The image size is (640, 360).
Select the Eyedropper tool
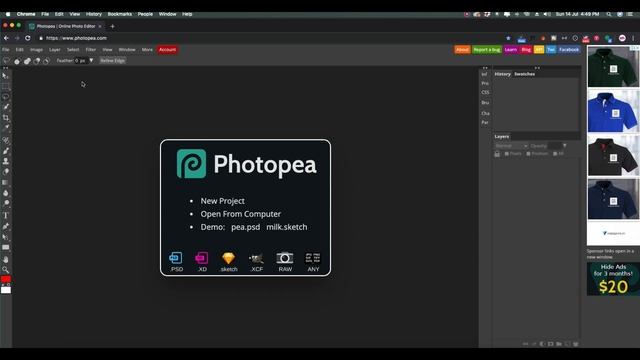(x=6, y=128)
